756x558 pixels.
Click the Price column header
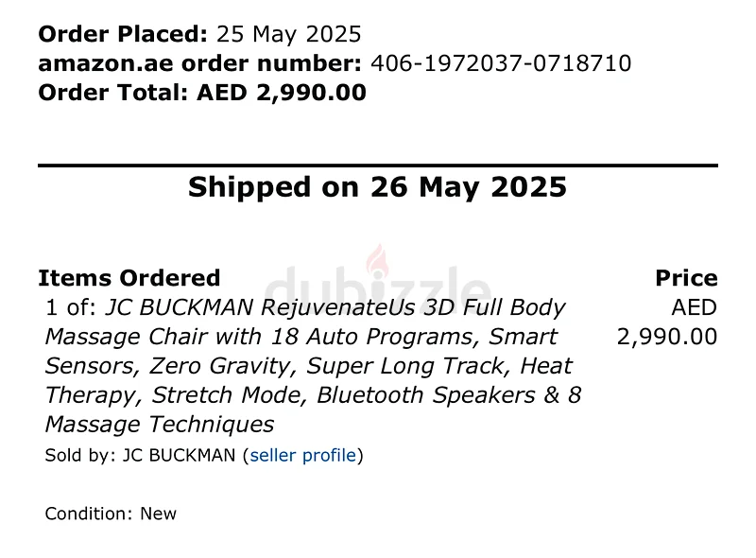pyautogui.click(x=687, y=278)
